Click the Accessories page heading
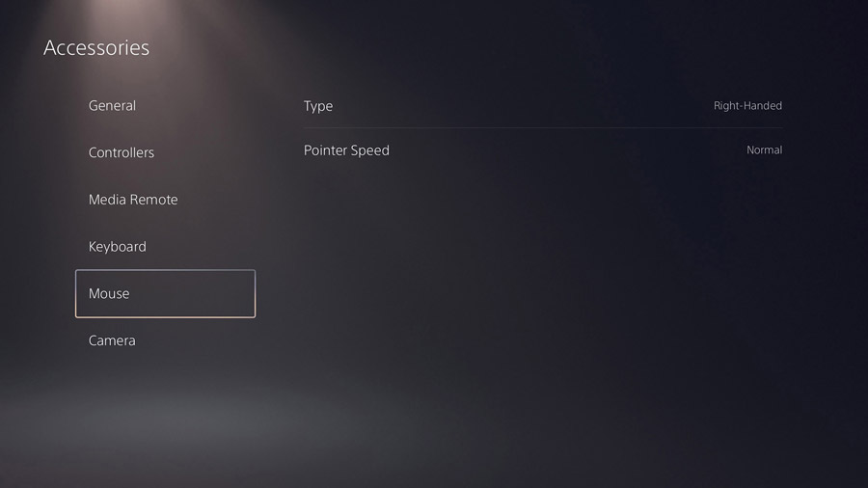This screenshot has width=868, height=488. pyautogui.click(x=96, y=47)
